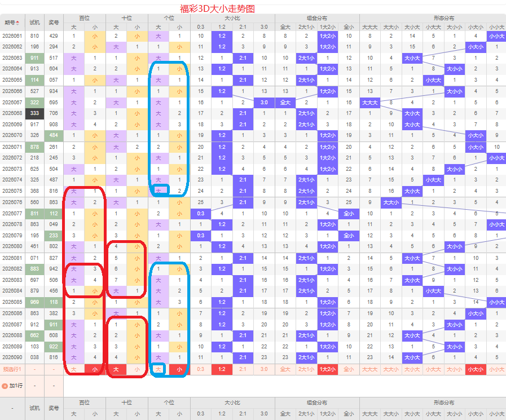Toggle 2大1小 in the 预选行1 row
The image size is (506, 420).
coord(306,369)
